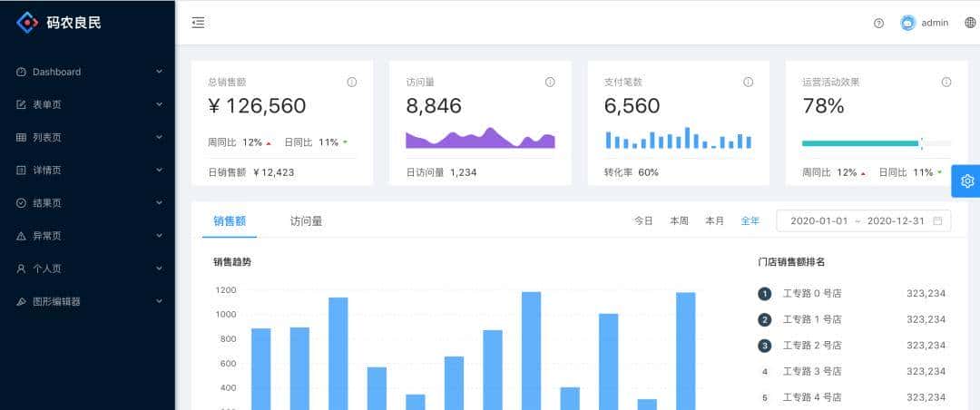980x410 pixels.
Task: Expand the Dashboard menu chevron
Action: pyautogui.click(x=160, y=72)
